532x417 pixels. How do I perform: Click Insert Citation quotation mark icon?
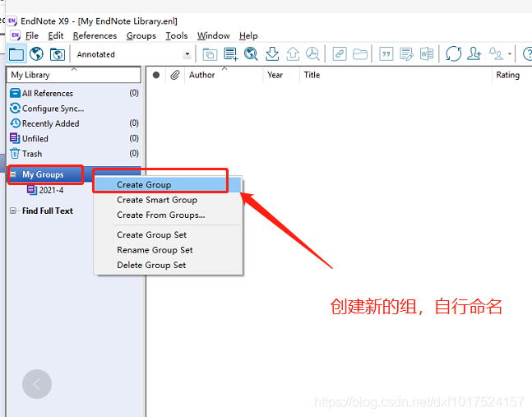pyautogui.click(x=386, y=54)
